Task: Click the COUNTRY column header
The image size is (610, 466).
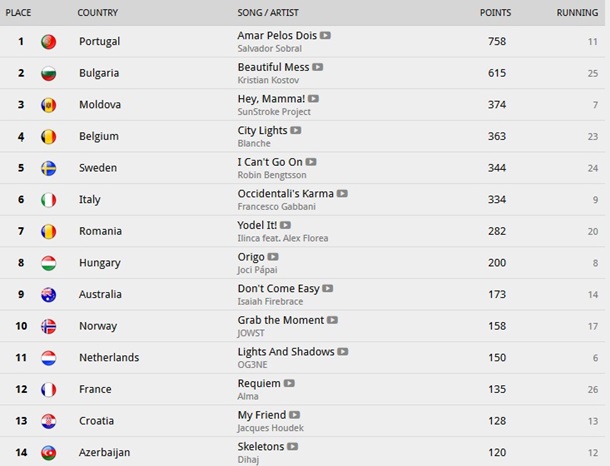Action: 97,13
